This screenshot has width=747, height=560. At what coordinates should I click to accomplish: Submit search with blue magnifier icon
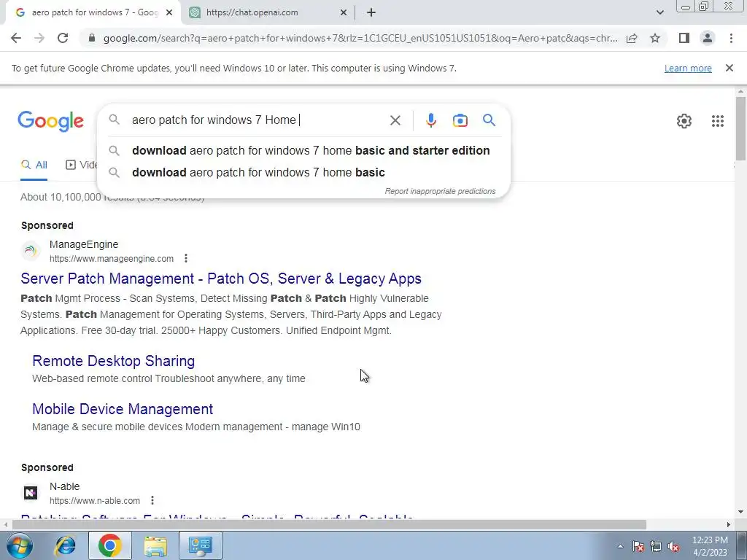click(489, 120)
